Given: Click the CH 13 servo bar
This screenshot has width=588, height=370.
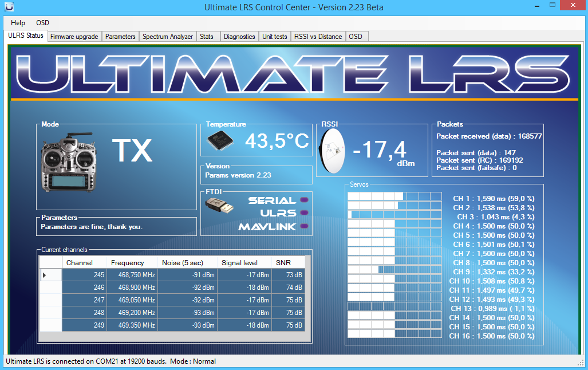Looking at the screenshot, I should 394,306.
